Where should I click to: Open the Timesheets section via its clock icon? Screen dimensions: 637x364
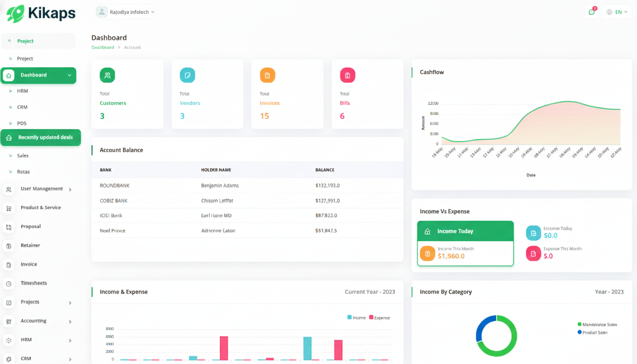(9, 283)
